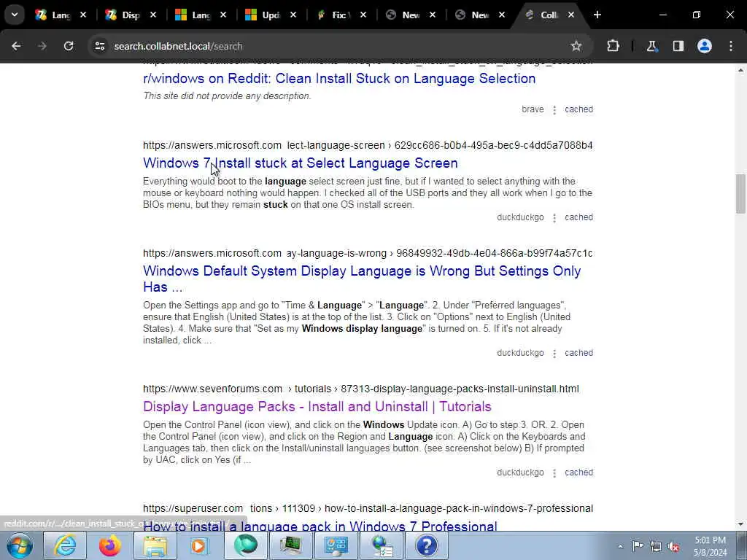The height and width of the screenshot is (560, 747).
Task: Open the Reddit Clean Install Stuck result
Action: pos(339,79)
